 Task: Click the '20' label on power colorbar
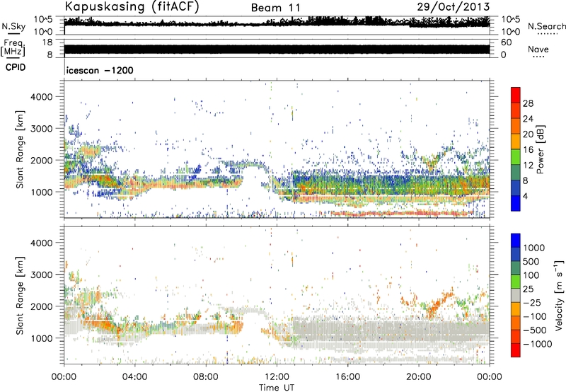pos(528,134)
